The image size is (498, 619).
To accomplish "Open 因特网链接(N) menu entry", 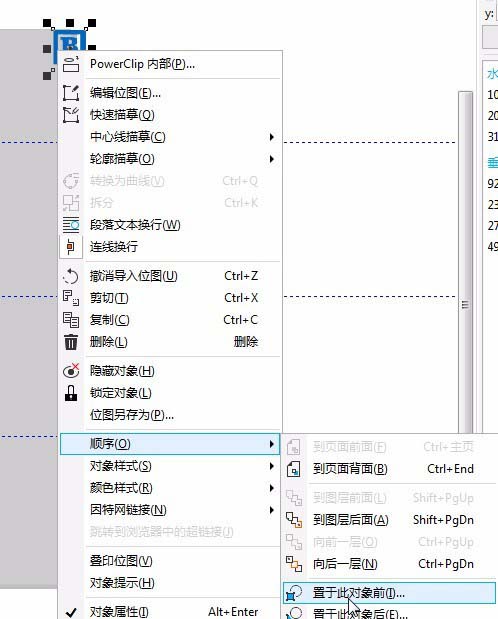I will [x=170, y=510].
